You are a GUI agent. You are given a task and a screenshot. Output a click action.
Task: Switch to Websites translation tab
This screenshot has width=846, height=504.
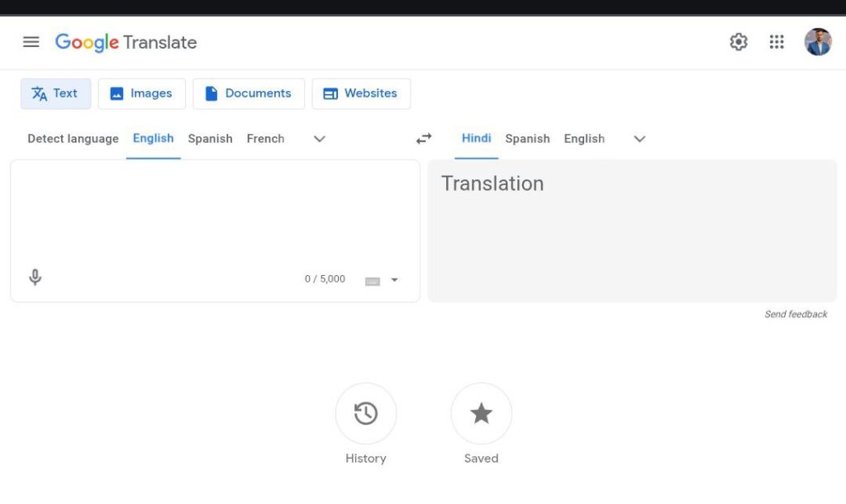pos(361,93)
